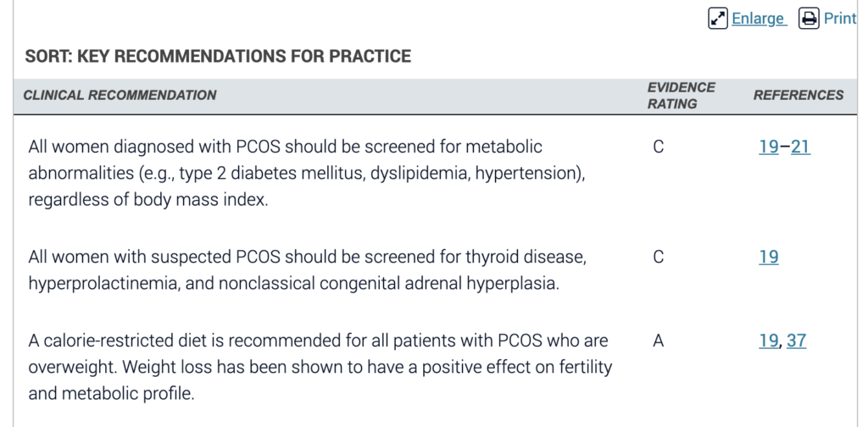Click evidence rating C in the thyroid screening row

click(658, 258)
